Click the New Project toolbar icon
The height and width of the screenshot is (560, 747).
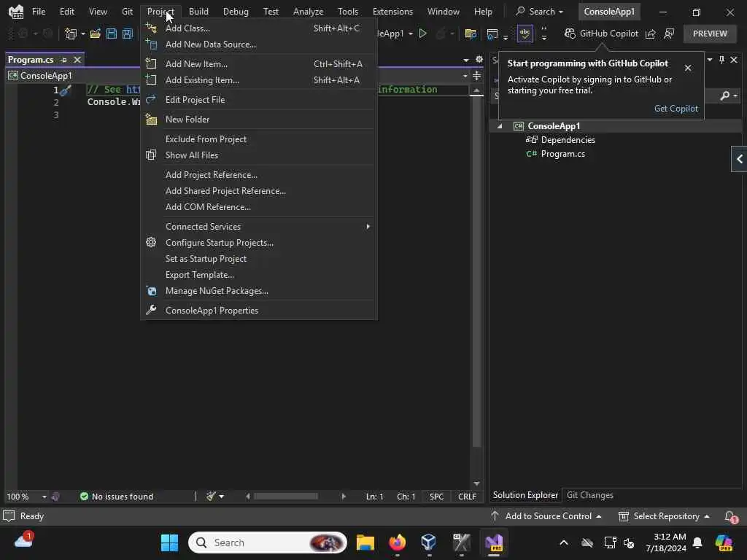[71, 34]
